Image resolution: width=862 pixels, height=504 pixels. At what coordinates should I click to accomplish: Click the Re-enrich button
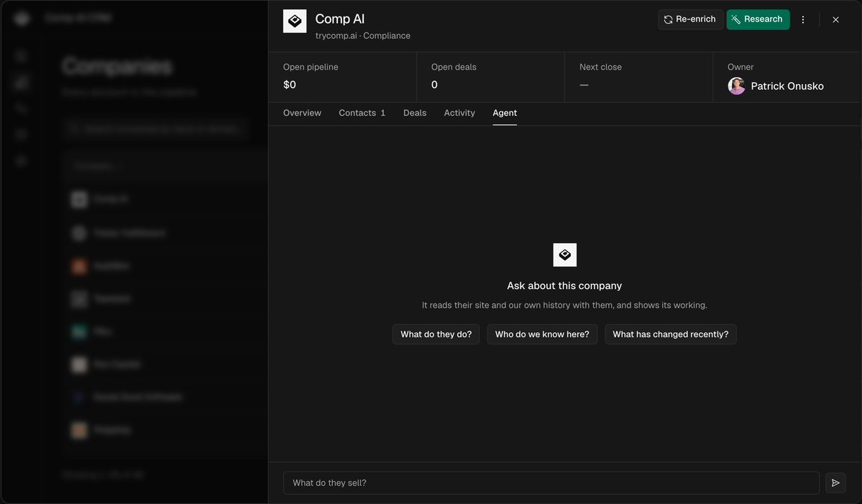[690, 19]
